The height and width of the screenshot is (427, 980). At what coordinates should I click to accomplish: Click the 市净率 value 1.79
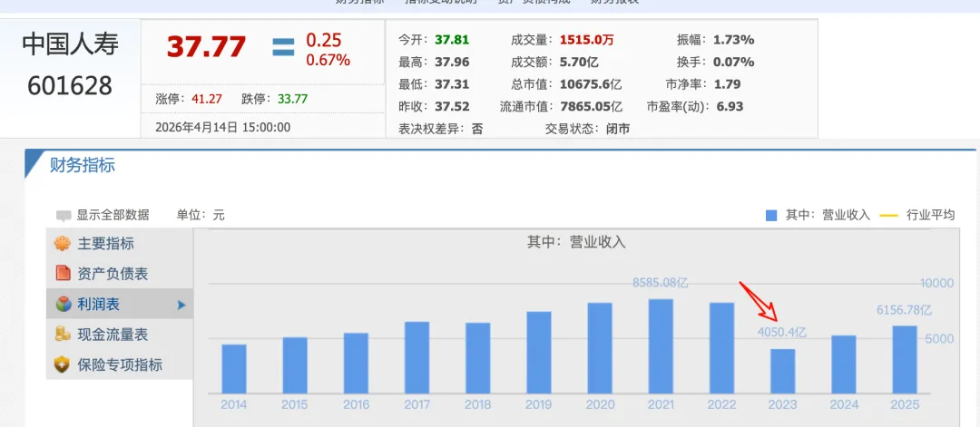[727, 84]
